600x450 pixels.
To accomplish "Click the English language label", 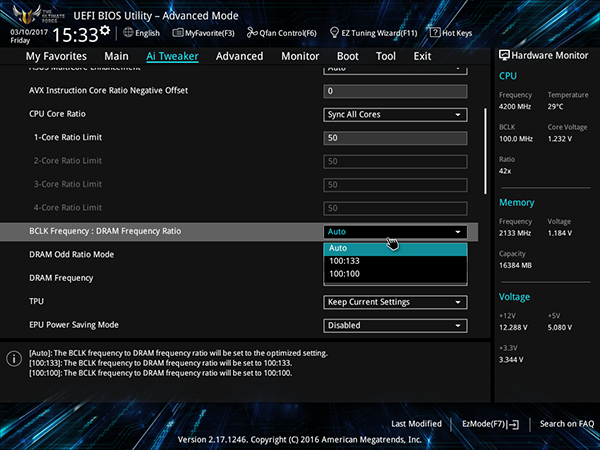I will (x=147, y=33).
